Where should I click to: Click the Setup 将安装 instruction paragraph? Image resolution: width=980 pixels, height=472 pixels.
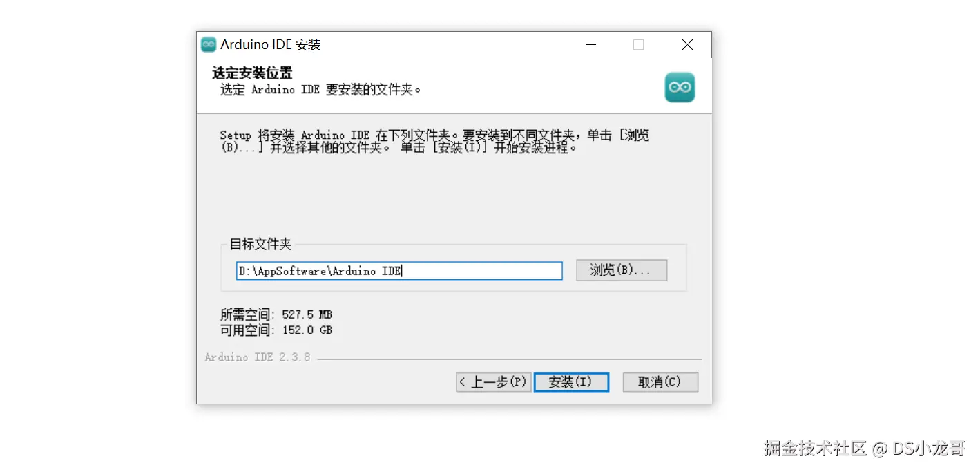[x=434, y=141]
